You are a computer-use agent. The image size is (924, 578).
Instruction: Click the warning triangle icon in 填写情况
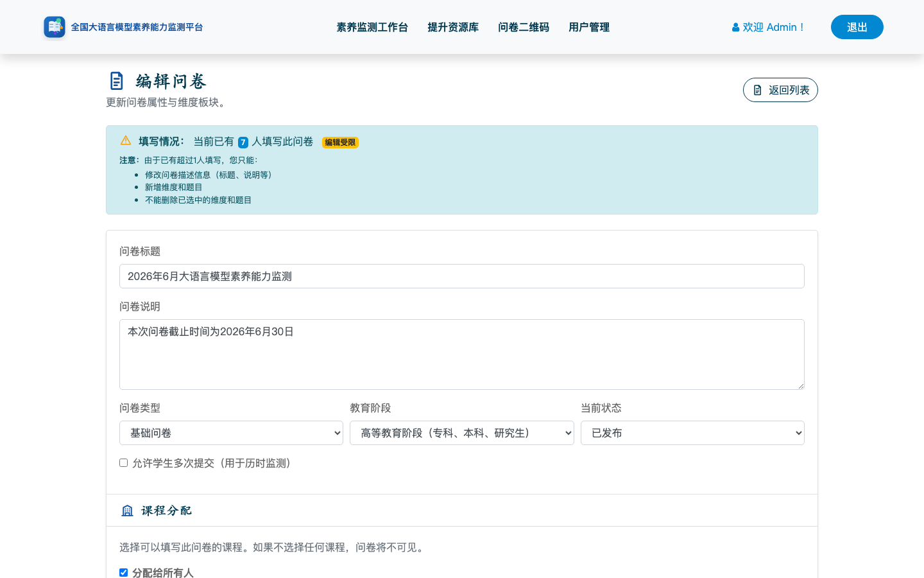126,141
